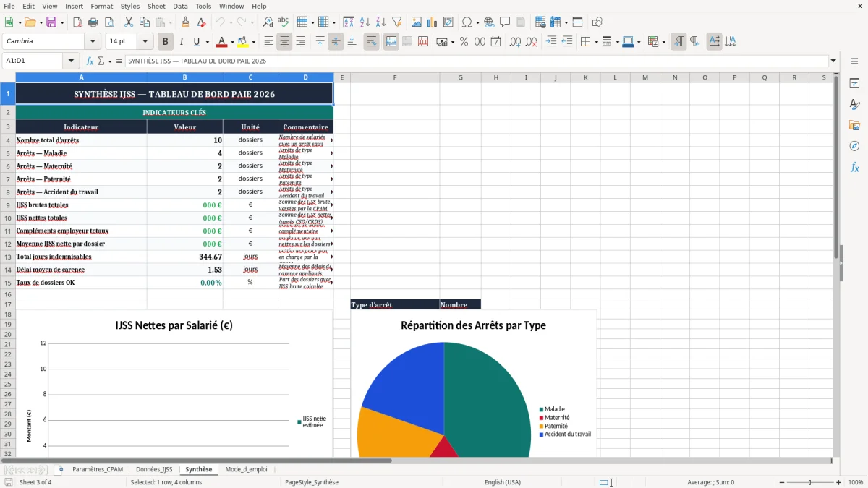
Task: Open the Data menu
Action: click(x=180, y=6)
